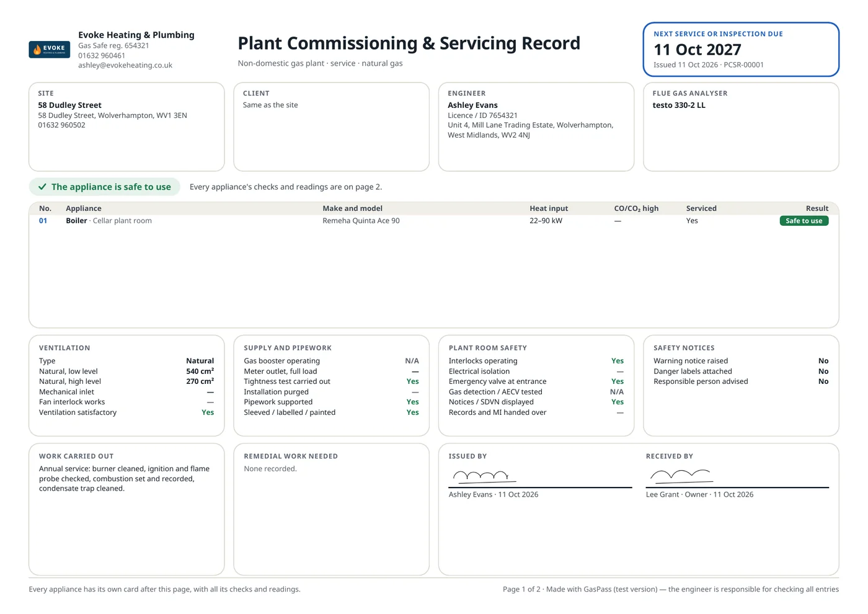Click 'Lee Grant · Owner · 11 Oct 2026' caption

pos(699,495)
